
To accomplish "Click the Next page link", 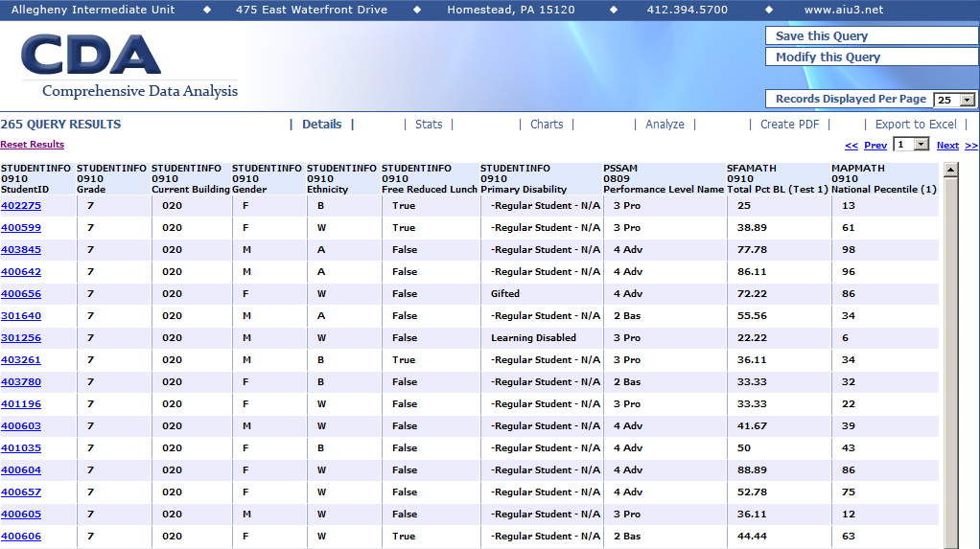I will 947,146.
